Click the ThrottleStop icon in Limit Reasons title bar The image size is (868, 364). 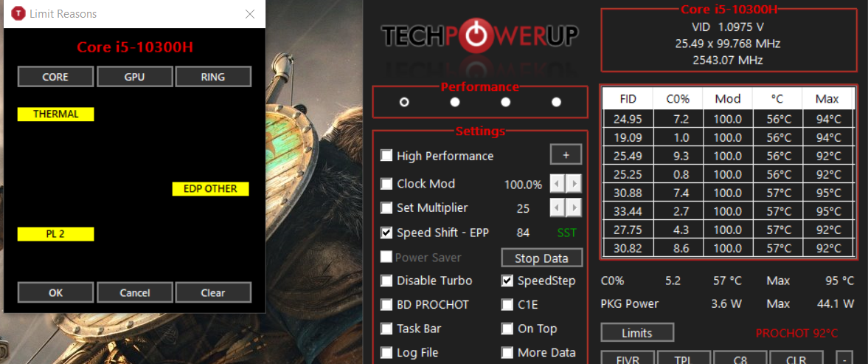tap(18, 14)
